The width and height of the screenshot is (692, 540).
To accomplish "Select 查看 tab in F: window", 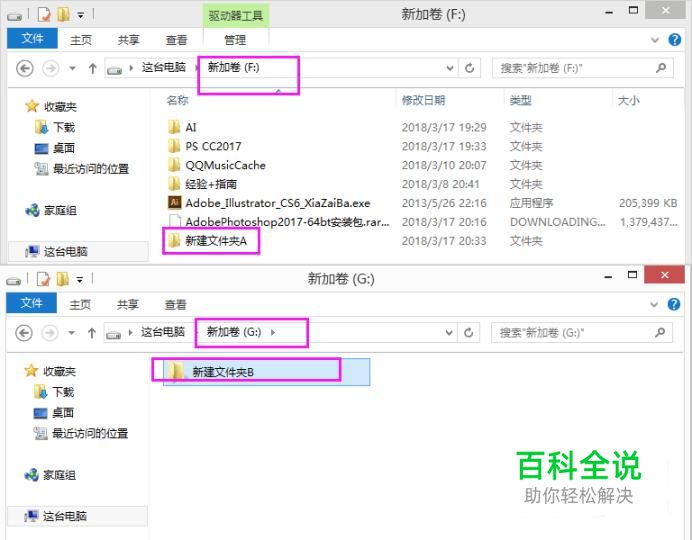I will (x=176, y=40).
